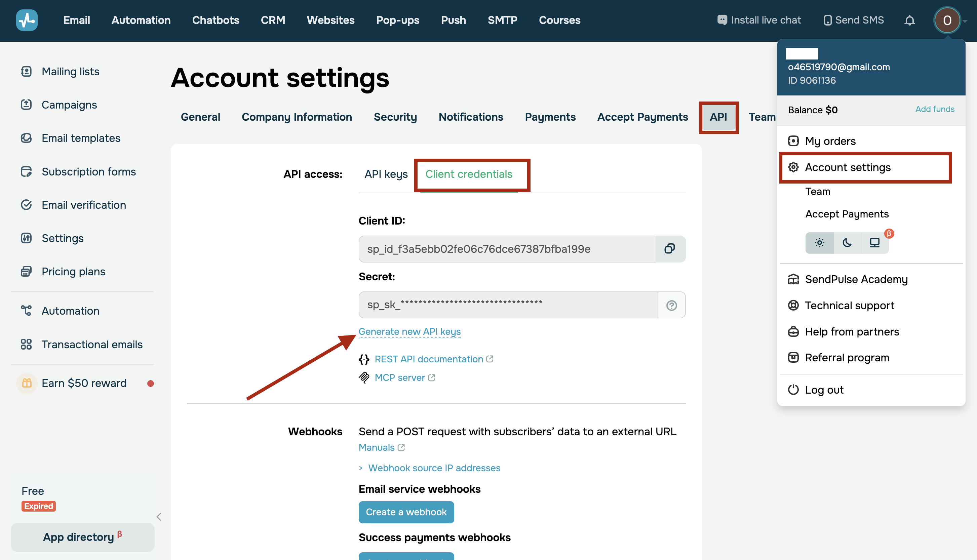Switch to the Security tab
Screen dimensions: 977x560
395,117
